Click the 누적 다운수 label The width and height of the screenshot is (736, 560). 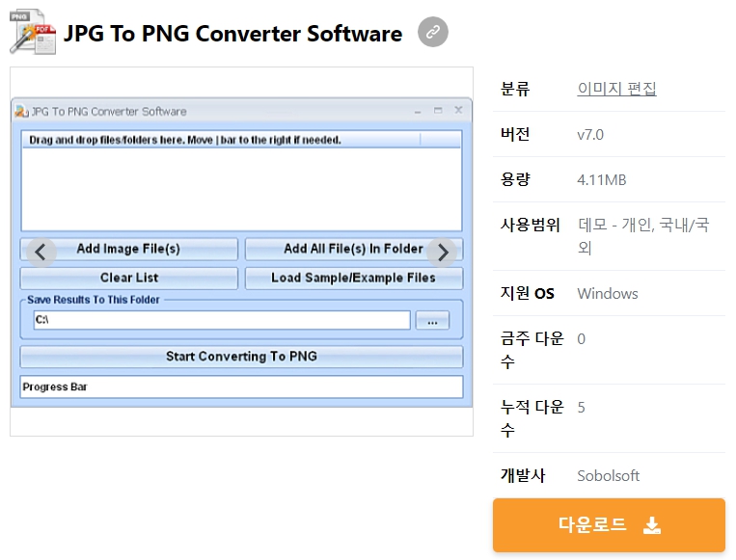[x=532, y=418]
